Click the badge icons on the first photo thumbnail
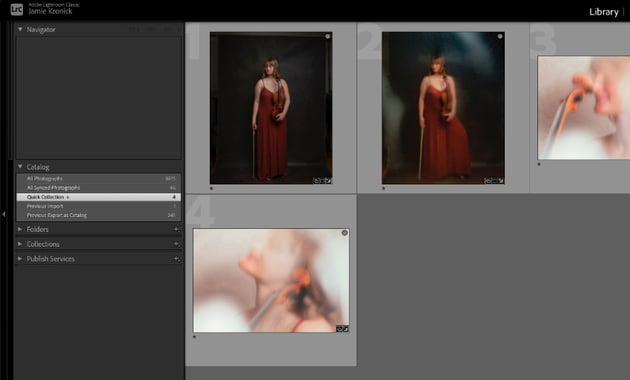Image resolution: width=630 pixels, height=380 pixels. click(322, 181)
